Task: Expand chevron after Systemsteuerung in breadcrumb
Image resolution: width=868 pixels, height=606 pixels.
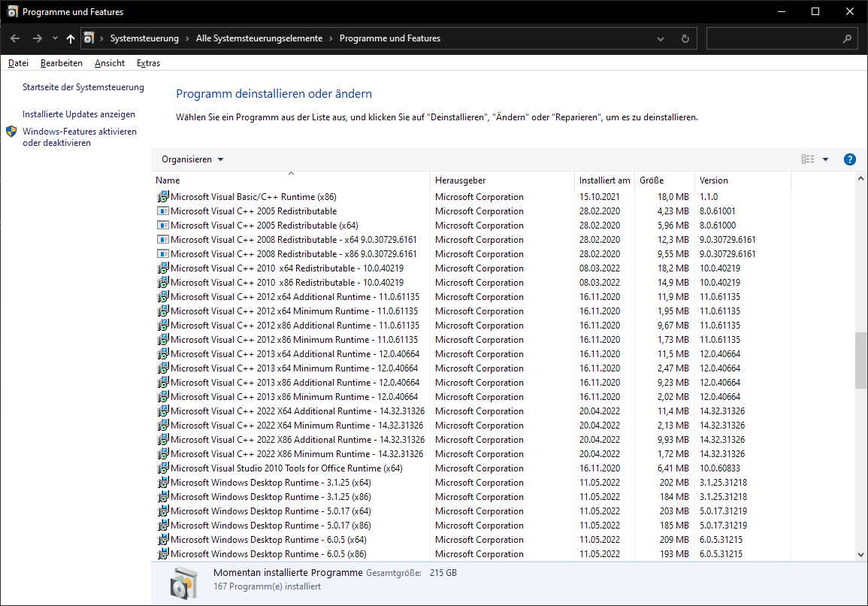Action: pos(187,38)
